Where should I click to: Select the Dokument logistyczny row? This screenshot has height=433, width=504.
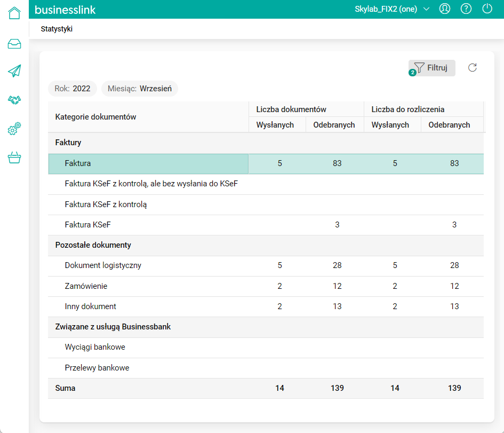click(x=266, y=266)
